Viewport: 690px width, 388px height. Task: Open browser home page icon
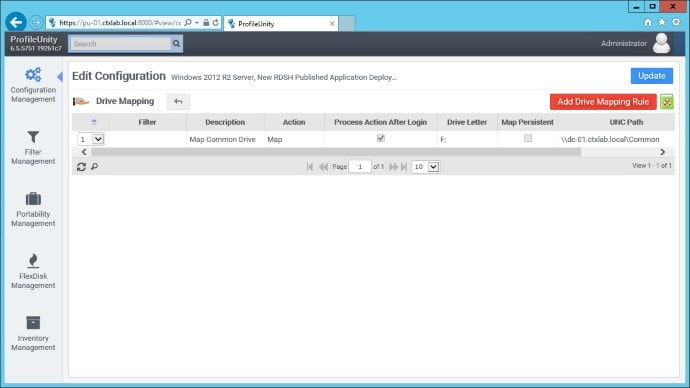[648, 22]
